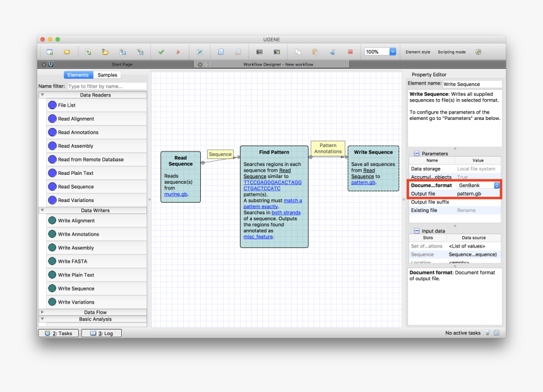Click the gear settings toolbar icon
Viewport: 543px width, 392px height.
pyautogui.click(x=478, y=52)
